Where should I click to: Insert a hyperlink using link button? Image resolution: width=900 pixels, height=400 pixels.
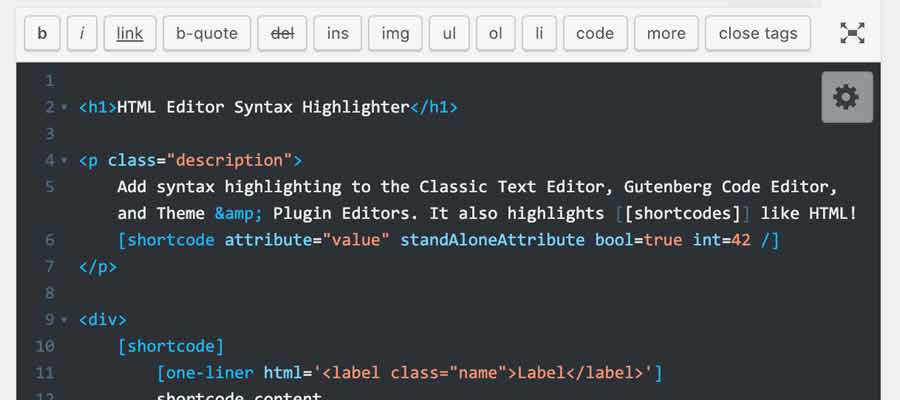(129, 33)
